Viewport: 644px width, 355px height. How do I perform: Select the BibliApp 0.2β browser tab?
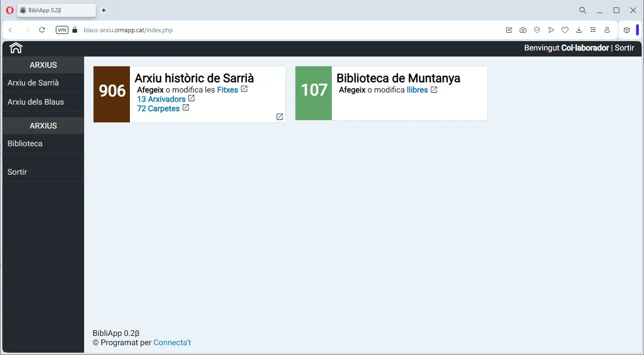tap(57, 10)
